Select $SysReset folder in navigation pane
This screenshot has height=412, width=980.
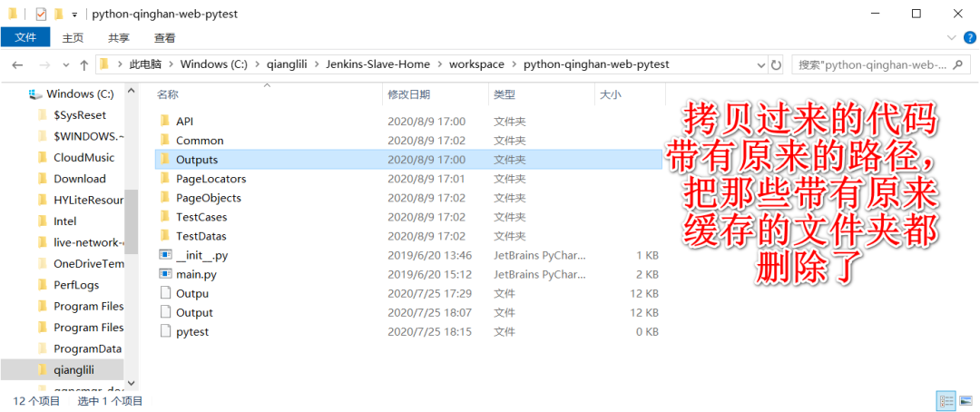(80, 115)
